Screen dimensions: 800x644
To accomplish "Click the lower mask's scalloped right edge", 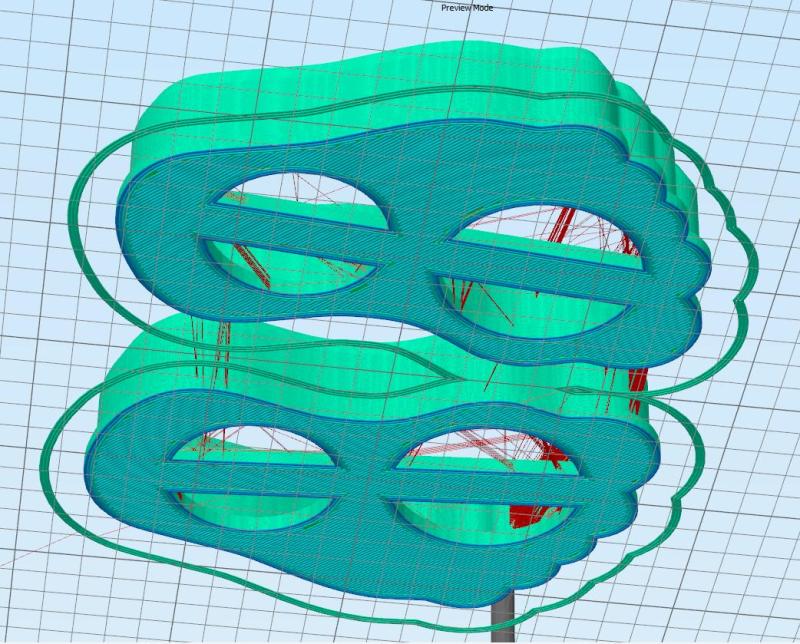I will point(640,480).
